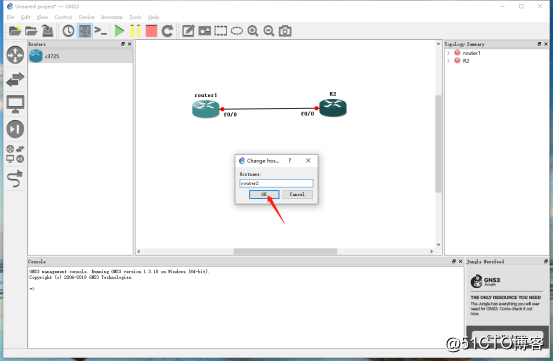Close the Console panel
Viewport: 554px width, 362px height.
tap(460, 262)
